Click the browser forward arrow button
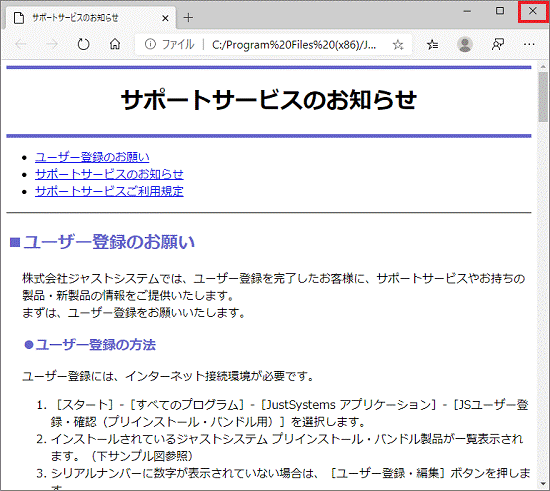This screenshot has width=550, height=491. point(52,45)
